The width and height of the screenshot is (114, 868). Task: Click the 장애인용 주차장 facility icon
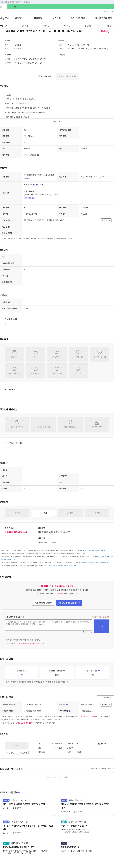pyautogui.click(x=17, y=424)
